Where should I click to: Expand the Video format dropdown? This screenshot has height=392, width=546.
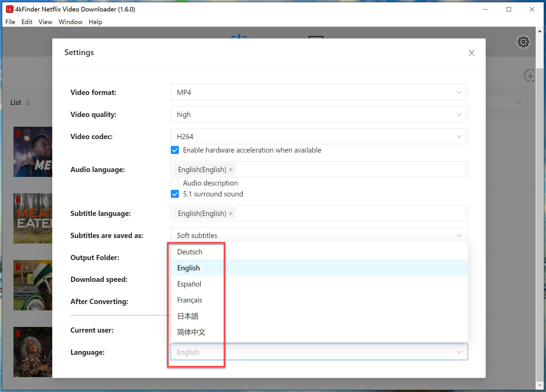(x=319, y=92)
